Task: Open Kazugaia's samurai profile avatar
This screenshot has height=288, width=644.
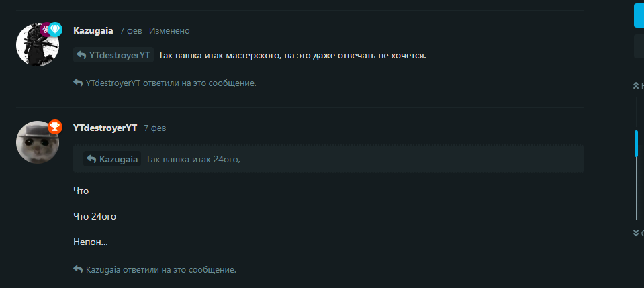Action: (38, 45)
